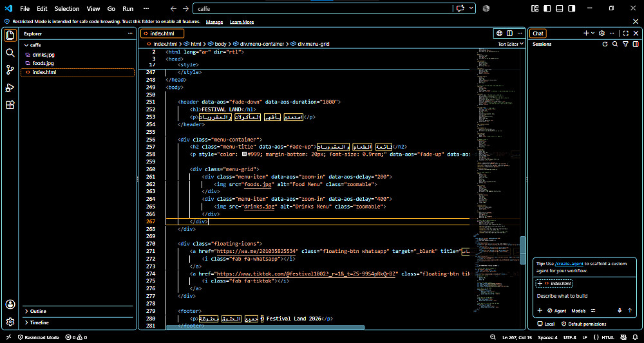Screen dimensions: 644x343
Task: Refresh the chat sessions list
Action: pos(605,44)
